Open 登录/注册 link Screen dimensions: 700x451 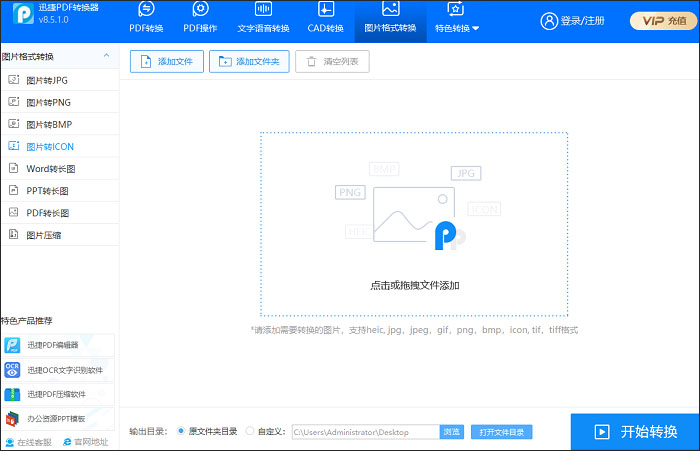click(x=582, y=21)
